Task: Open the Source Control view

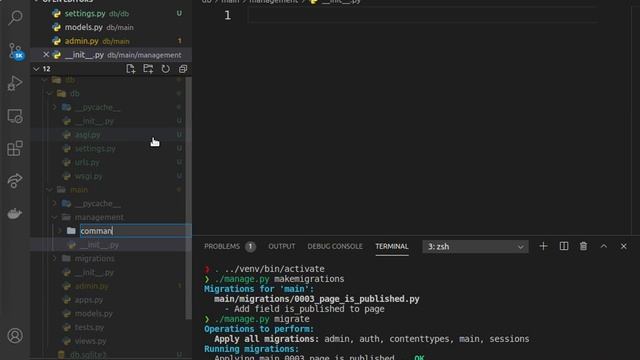Action: [16, 51]
